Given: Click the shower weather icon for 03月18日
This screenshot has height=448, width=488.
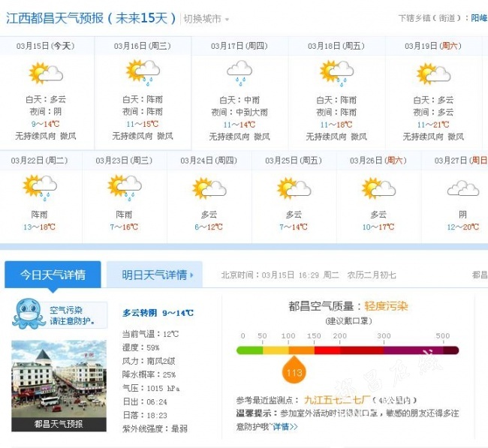Looking at the screenshot, I should tap(337, 73).
